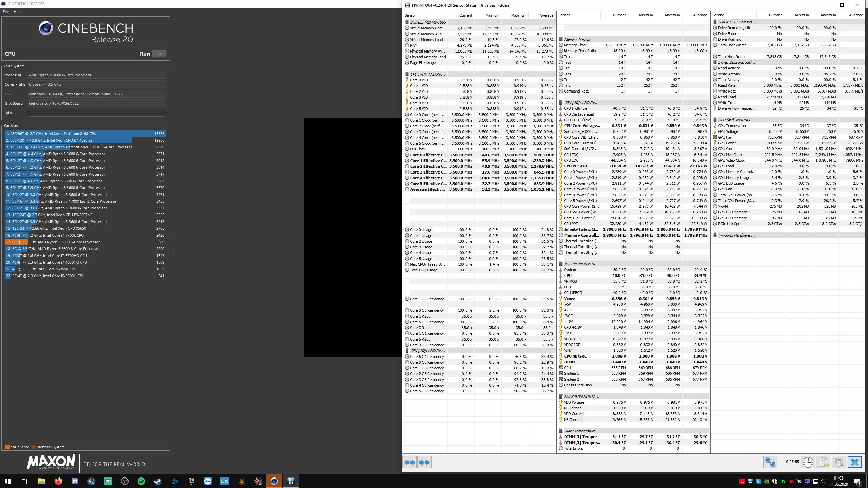Select the Drive Remaining Life sensor row

click(788, 28)
